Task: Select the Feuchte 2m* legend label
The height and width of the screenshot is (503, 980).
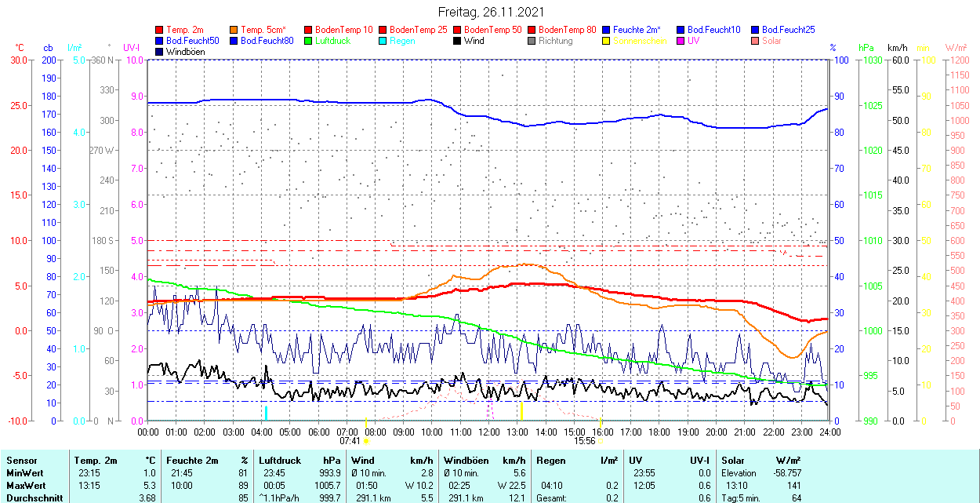Action: click(637, 30)
